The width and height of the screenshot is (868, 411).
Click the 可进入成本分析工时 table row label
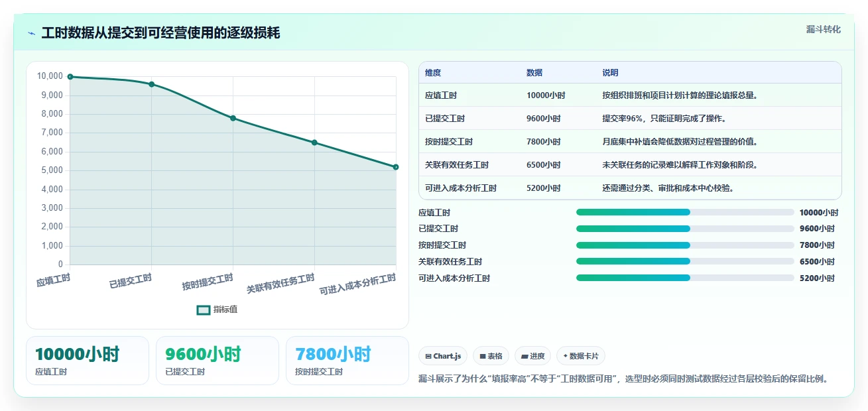[x=461, y=188]
